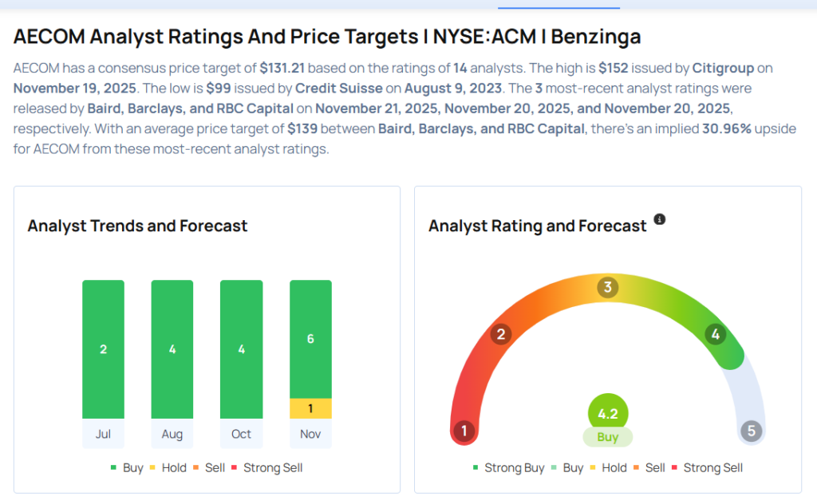
Task: Click the info icon beside Analyst Rating and Forecast
Action: [660, 219]
